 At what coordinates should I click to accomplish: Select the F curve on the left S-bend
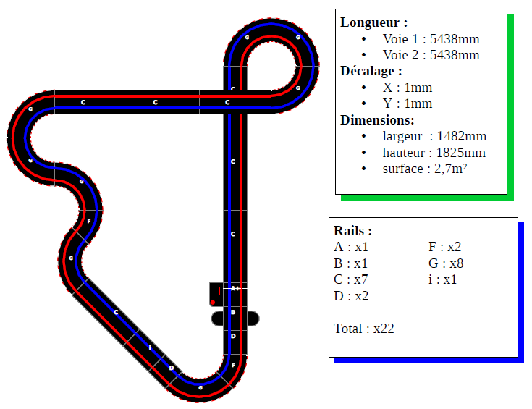tap(88, 221)
